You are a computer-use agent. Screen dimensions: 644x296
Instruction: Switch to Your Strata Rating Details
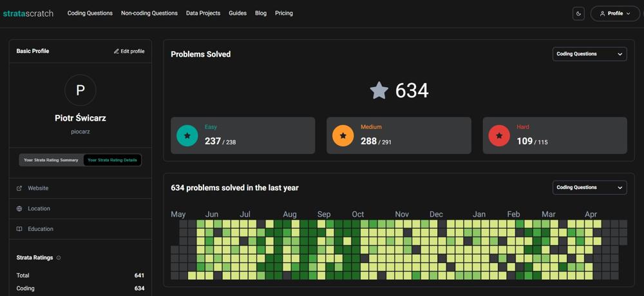112,160
